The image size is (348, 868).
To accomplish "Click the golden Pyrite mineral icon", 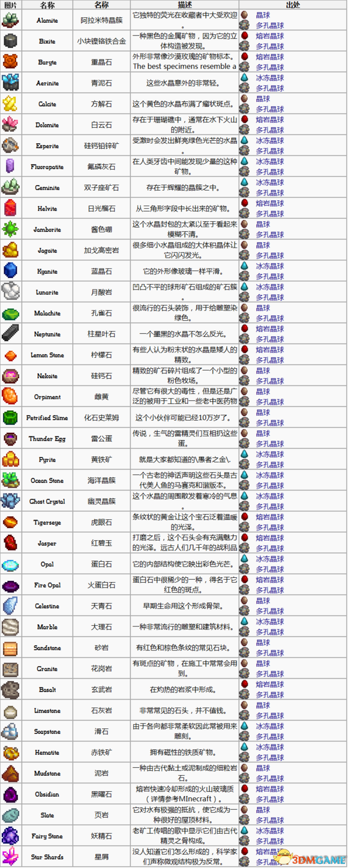I will [10, 460].
